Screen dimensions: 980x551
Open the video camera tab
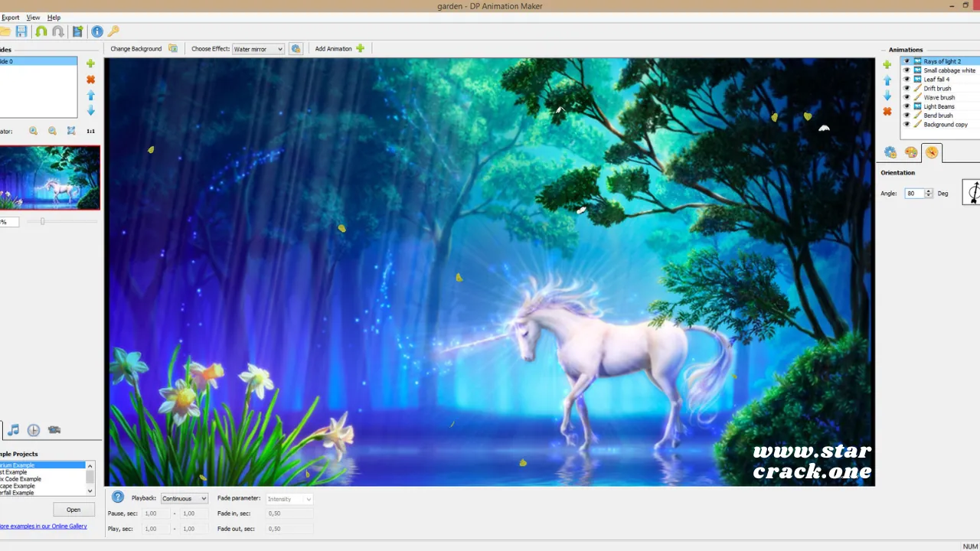(54, 430)
